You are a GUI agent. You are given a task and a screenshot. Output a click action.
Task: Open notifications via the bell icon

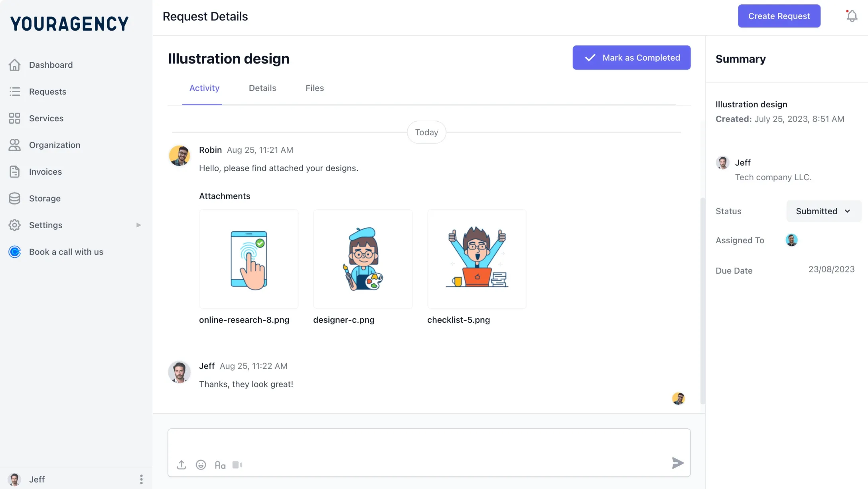point(851,16)
